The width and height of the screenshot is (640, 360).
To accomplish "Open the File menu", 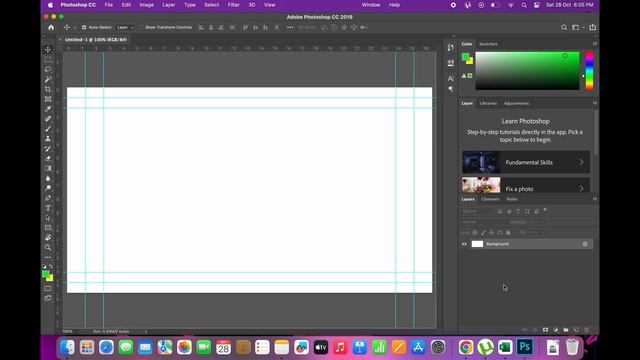I will [109, 5].
